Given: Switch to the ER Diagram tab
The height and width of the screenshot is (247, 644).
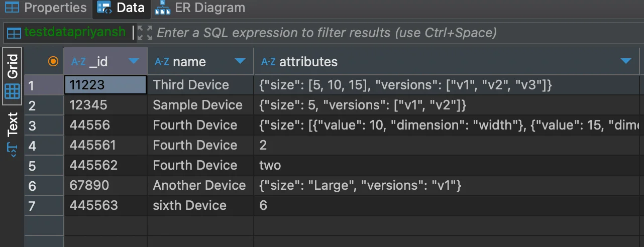Looking at the screenshot, I should [x=209, y=8].
